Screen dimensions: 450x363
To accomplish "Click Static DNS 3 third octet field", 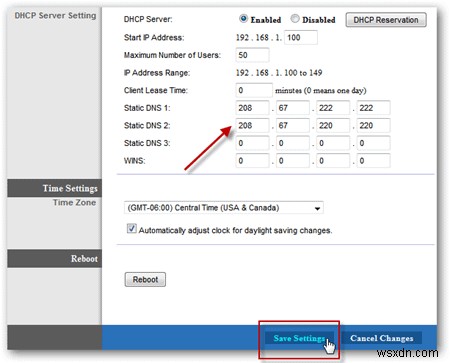I will 333,143.
